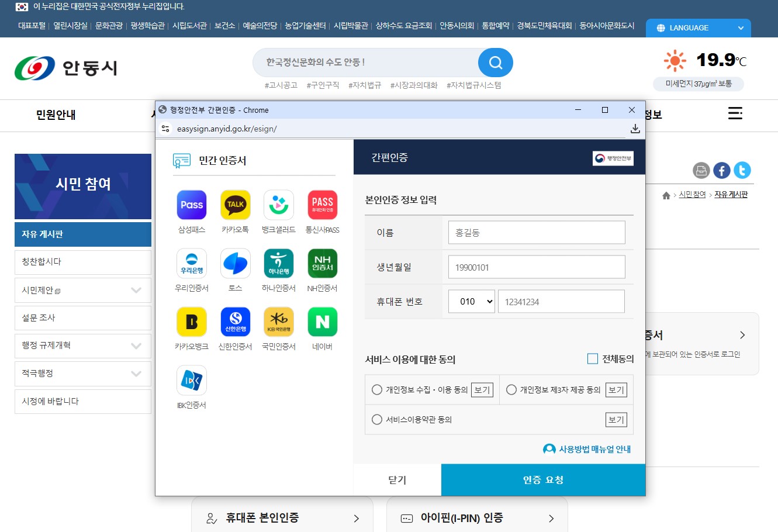This screenshot has height=532, width=778.
Task: Select the Toss certificate icon
Action: pos(236,263)
